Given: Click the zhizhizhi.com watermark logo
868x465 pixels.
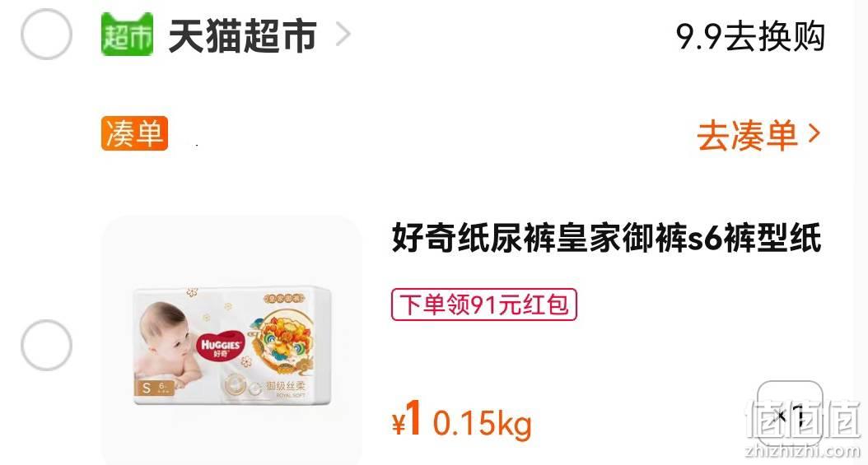Looking at the screenshot, I should (x=803, y=429).
